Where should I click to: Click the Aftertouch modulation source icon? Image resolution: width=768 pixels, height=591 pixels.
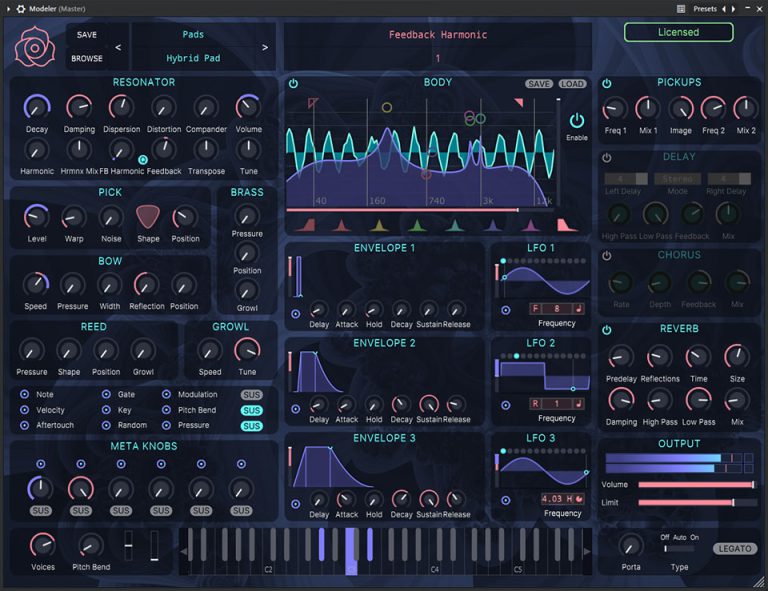(x=24, y=425)
